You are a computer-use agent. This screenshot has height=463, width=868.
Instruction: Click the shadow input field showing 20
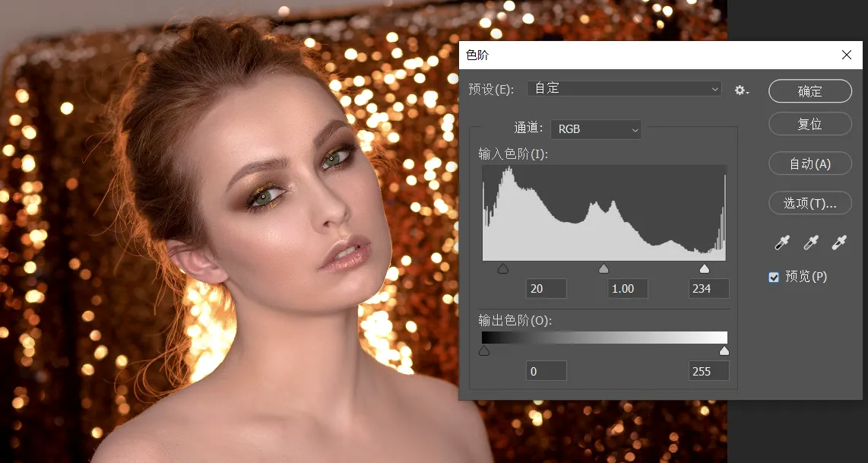coord(546,289)
